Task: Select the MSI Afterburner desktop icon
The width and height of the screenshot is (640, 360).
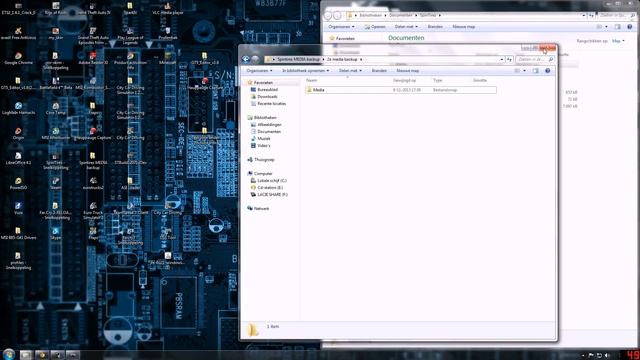Action: pyautogui.click(x=56, y=133)
